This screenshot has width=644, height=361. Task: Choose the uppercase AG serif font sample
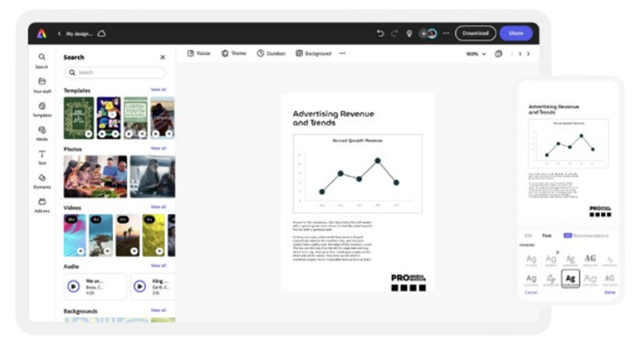point(590,260)
